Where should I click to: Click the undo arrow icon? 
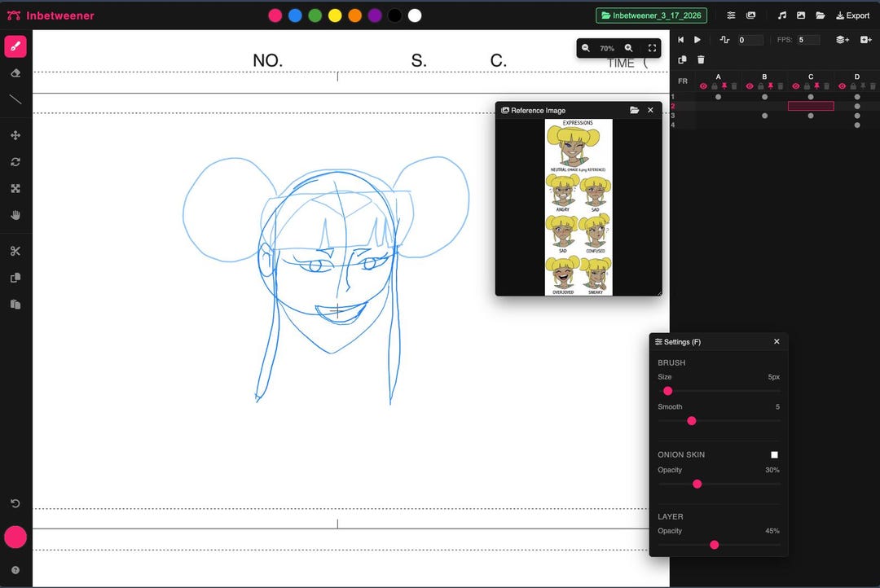[15, 503]
